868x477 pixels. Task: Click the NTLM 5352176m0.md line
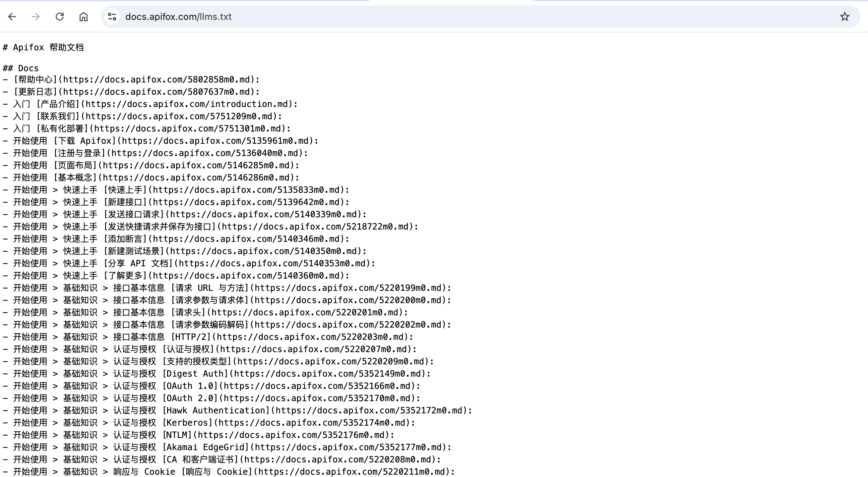click(x=199, y=435)
